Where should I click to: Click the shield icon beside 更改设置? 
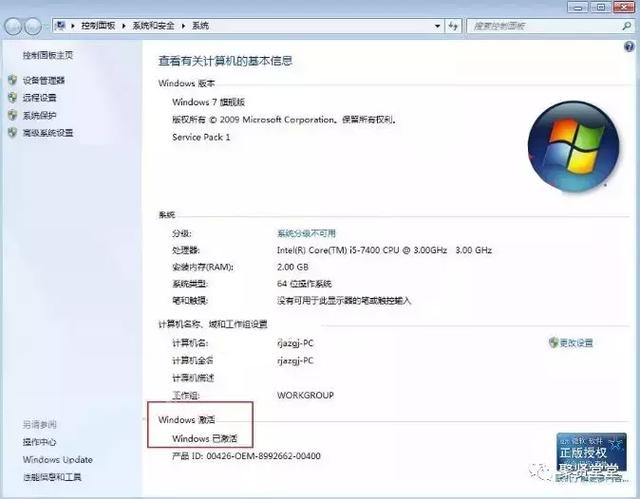pyautogui.click(x=553, y=343)
